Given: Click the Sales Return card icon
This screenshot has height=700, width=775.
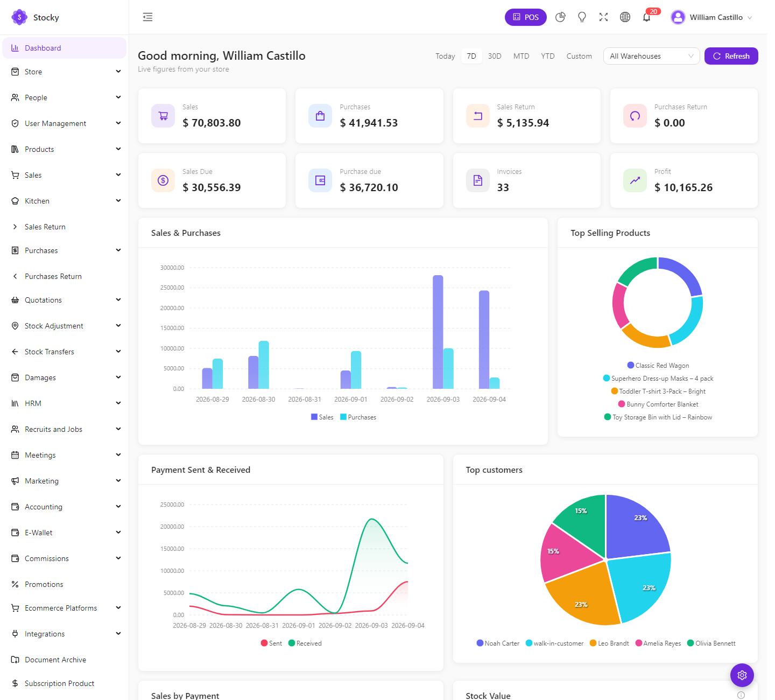Looking at the screenshot, I should point(477,116).
